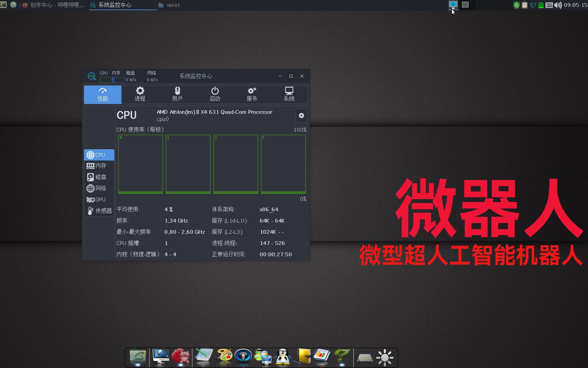Click the keyboard layout icon in the tray
588x368 pixels.
pyautogui.click(x=549, y=5)
